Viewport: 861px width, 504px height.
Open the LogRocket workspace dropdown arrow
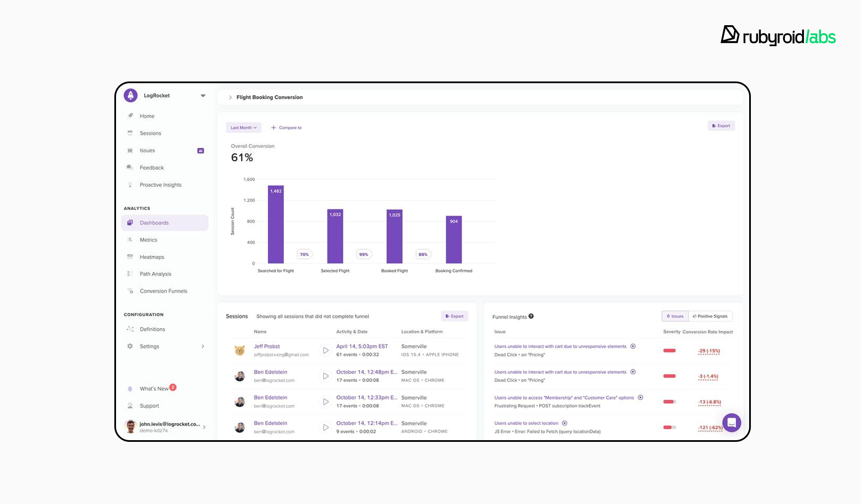pyautogui.click(x=203, y=96)
